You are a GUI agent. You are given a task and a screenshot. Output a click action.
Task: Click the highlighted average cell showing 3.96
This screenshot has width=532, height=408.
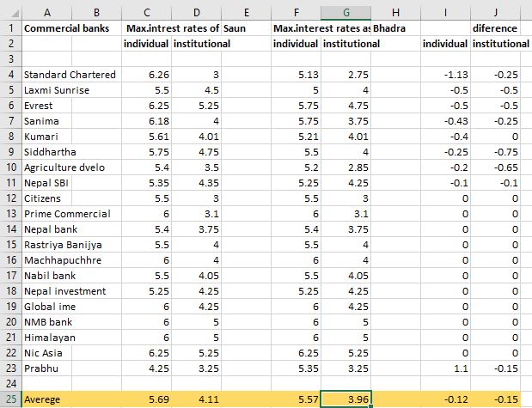(346, 399)
